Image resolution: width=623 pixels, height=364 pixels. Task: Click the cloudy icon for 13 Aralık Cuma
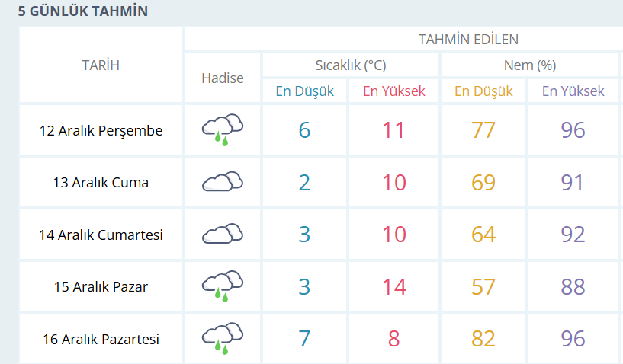click(x=223, y=182)
